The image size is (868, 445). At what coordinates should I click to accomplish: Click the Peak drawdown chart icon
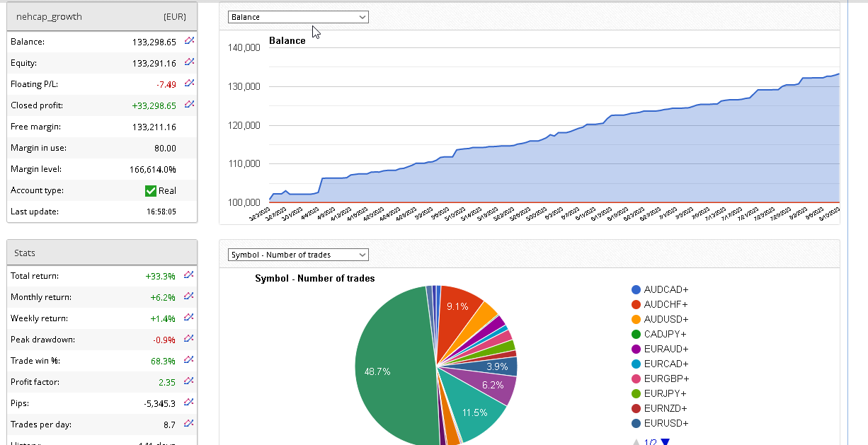[189, 339]
